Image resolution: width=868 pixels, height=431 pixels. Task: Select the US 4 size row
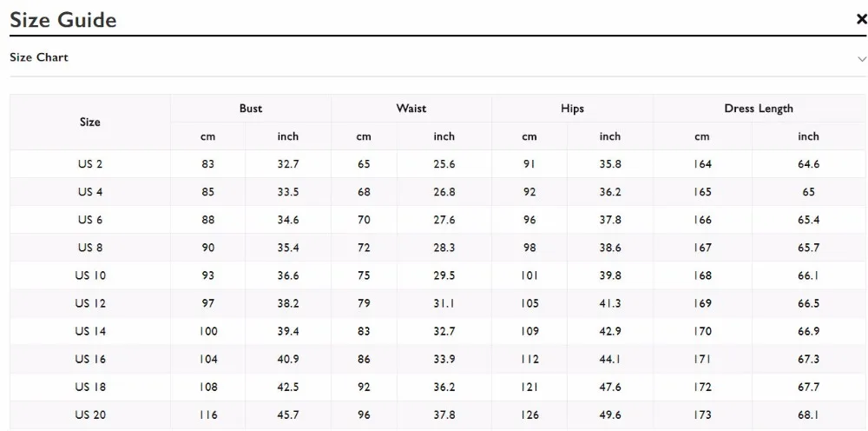tap(437, 192)
